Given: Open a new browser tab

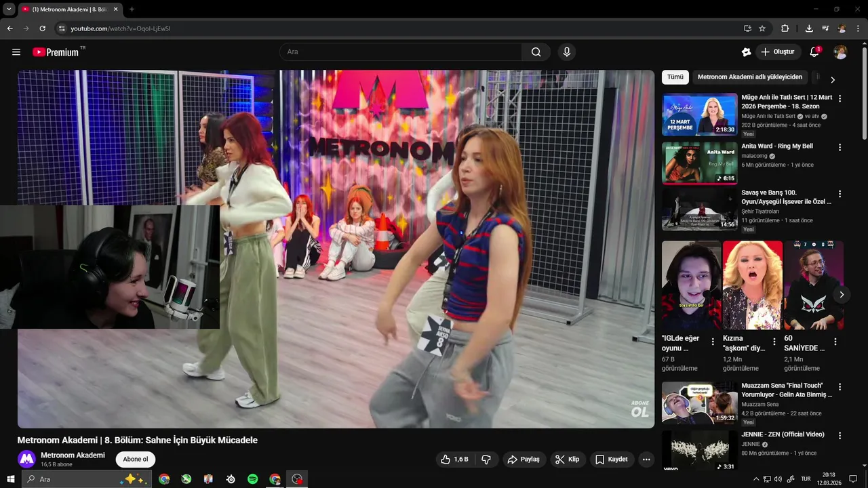Looking at the screenshot, I should coord(132,9).
